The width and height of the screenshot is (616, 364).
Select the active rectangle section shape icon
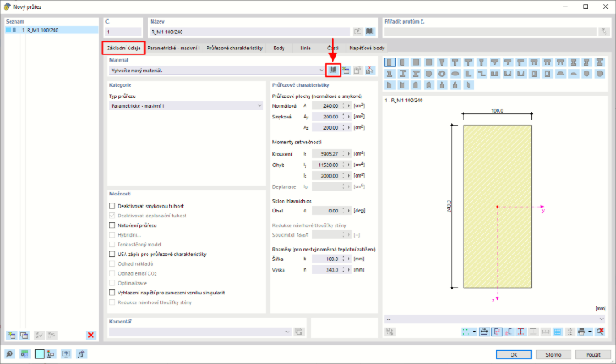click(390, 62)
